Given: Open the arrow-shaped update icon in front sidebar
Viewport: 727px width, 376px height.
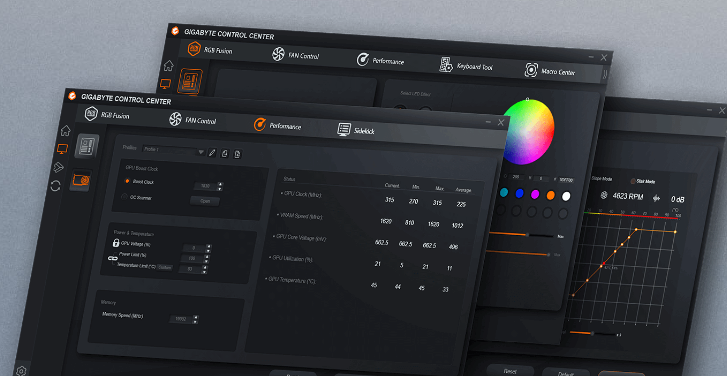Looking at the screenshot, I should [x=58, y=167].
